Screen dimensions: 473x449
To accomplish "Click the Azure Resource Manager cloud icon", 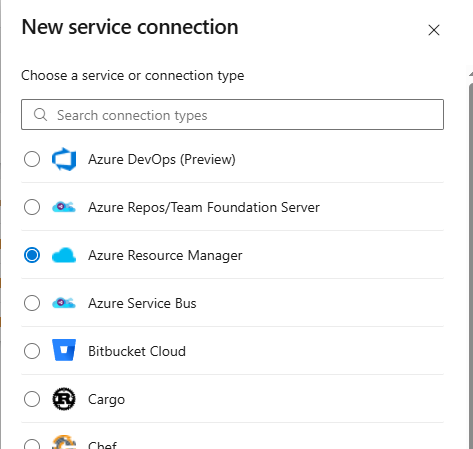I will point(64,255).
